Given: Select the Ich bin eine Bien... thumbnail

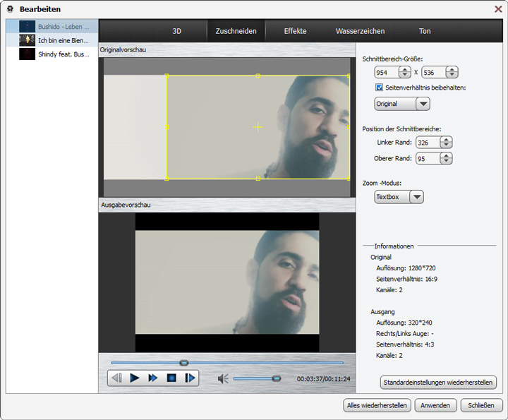Looking at the screenshot, I should 28,40.
